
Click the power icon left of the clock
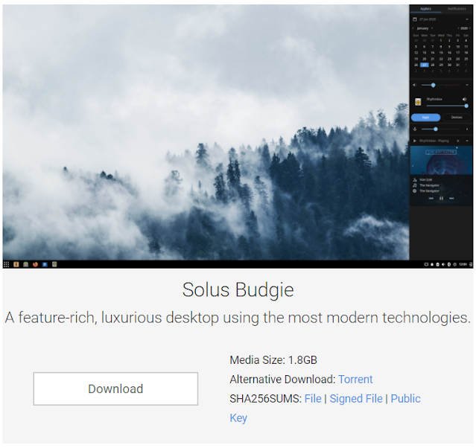coord(454,264)
